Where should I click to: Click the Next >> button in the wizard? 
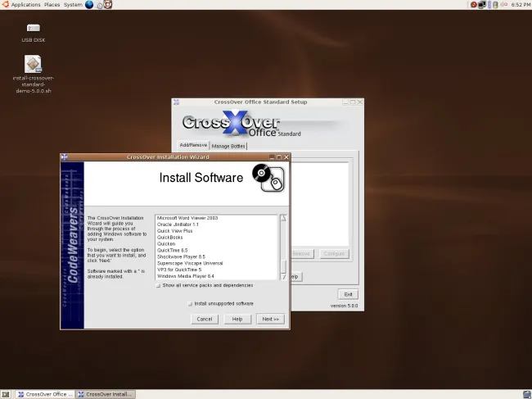(x=269, y=319)
